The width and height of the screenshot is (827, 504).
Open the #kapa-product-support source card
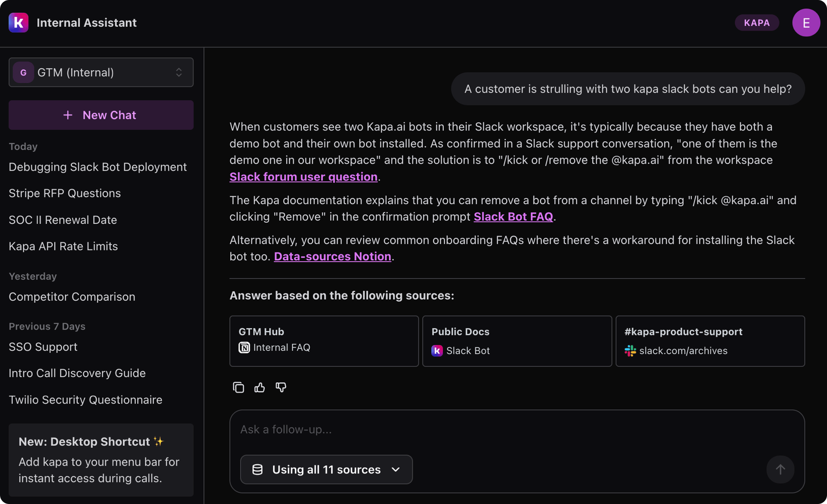710,341
